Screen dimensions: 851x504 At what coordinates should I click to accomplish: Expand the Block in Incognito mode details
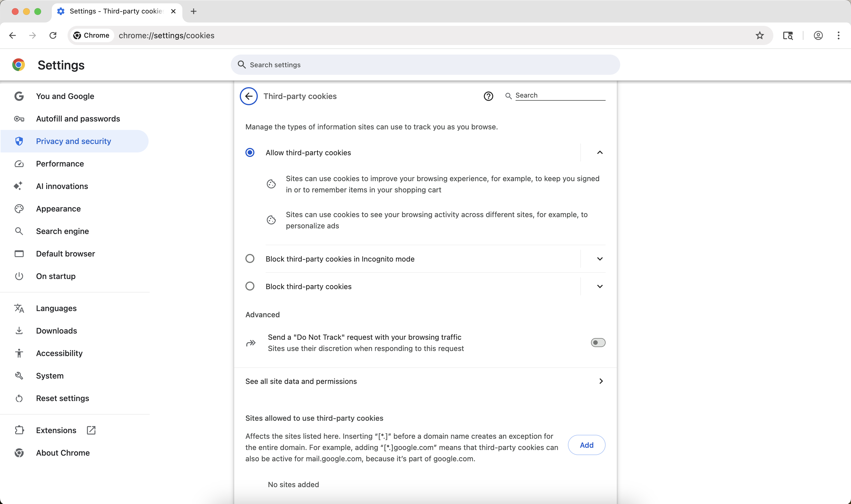coord(600,259)
